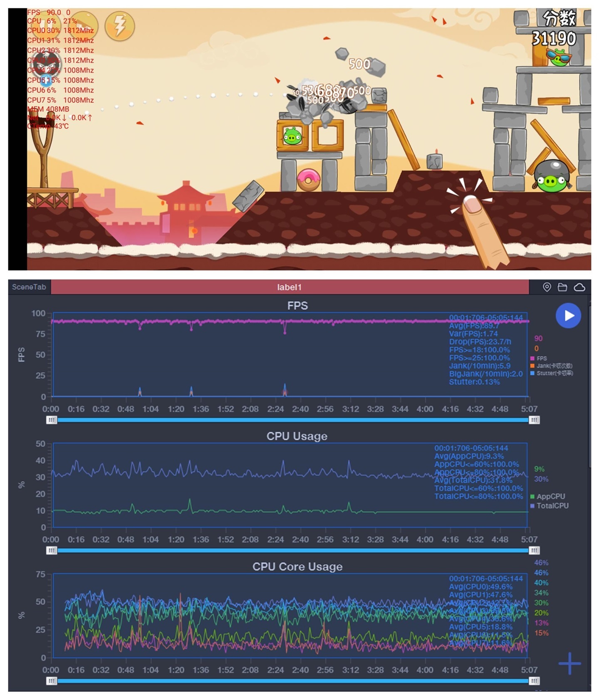
Task: Tap the pink donut in the game
Action: (308, 180)
